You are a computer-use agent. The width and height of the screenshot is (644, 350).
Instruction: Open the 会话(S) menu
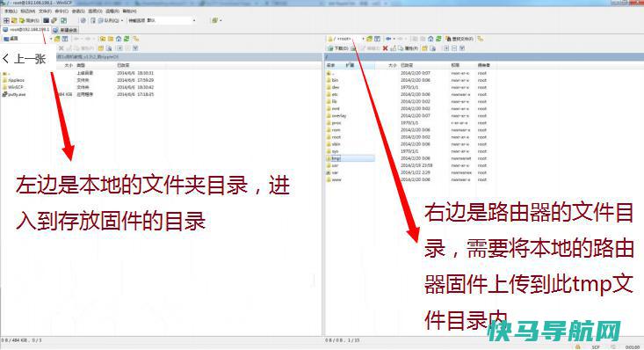point(78,11)
